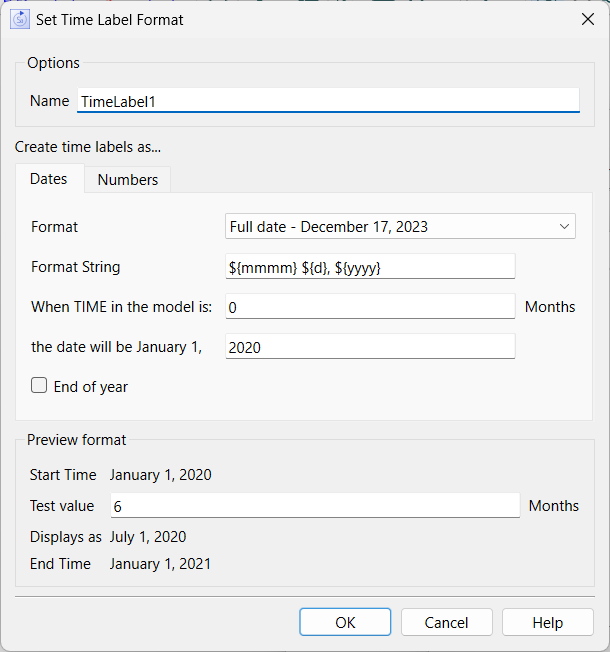Switch to the Numbers tab
This screenshot has height=652, width=610.
pos(128,180)
